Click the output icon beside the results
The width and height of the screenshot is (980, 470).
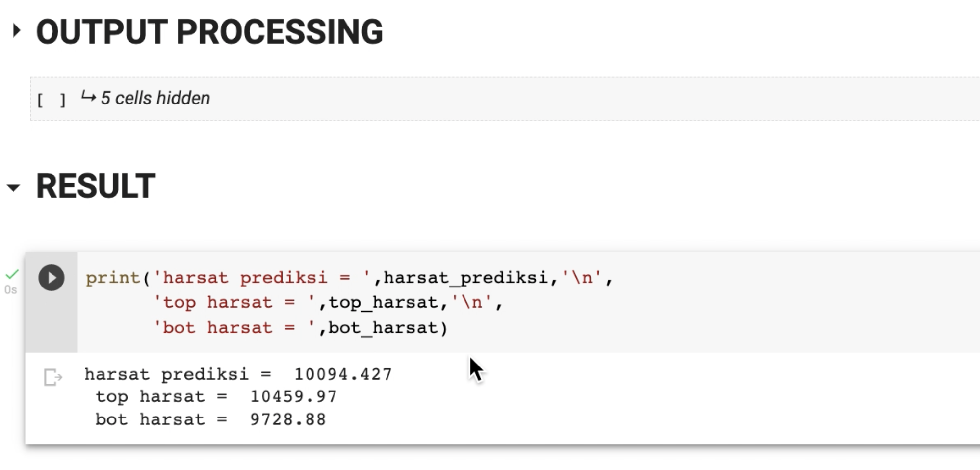53,377
